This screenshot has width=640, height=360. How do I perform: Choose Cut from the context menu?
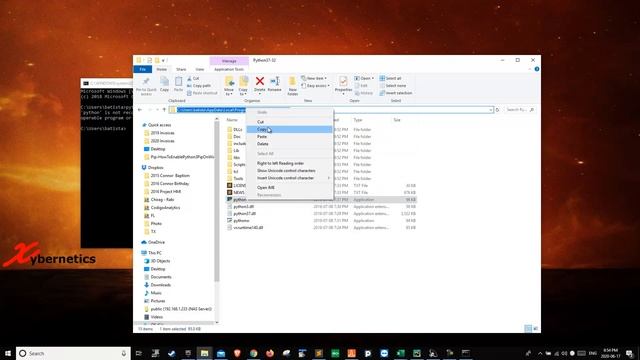coord(289,122)
